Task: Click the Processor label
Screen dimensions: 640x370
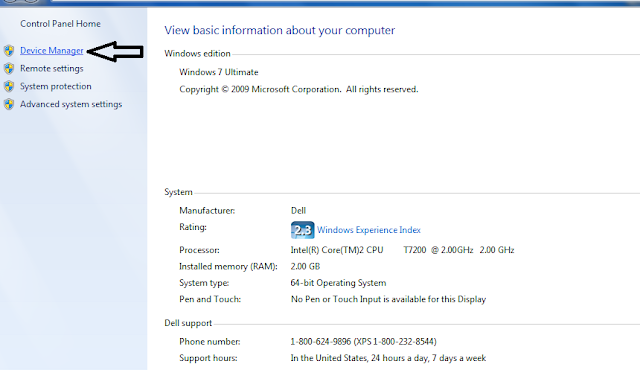Action: pyautogui.click(x=199, y=250)
